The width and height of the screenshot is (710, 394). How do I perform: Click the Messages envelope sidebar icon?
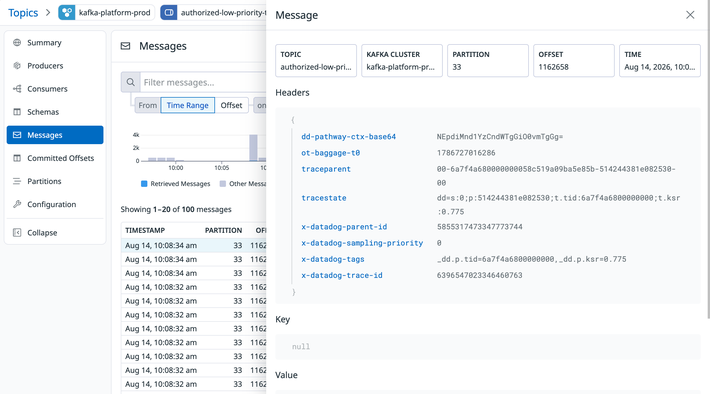pos(17,135)
